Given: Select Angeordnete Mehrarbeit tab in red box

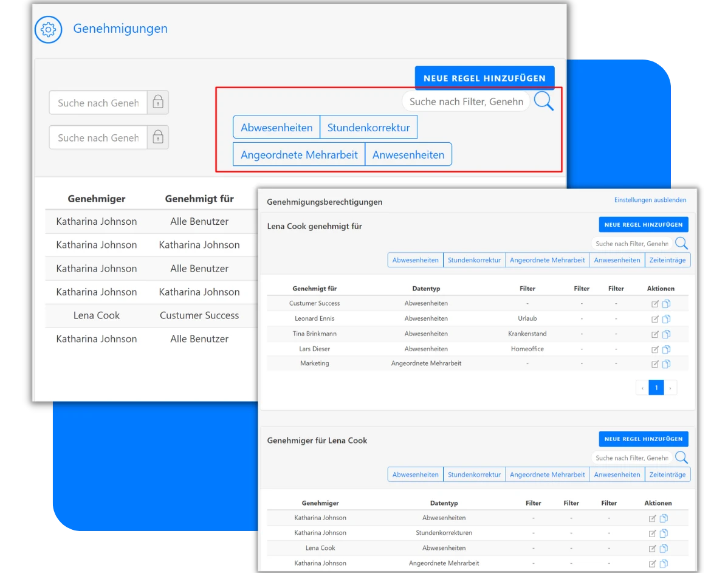Looking at the screenshot, I should click(299, 154).
